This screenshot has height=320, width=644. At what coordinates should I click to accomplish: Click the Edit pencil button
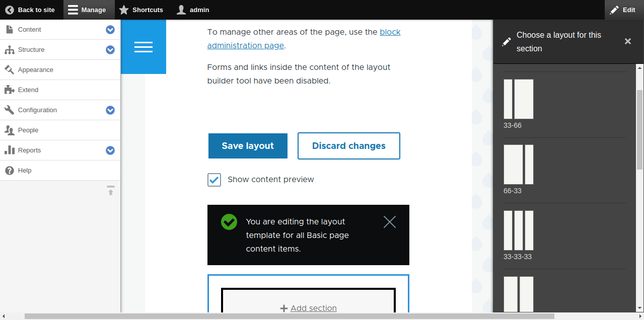pyautogui.click(x=623, y=10)
